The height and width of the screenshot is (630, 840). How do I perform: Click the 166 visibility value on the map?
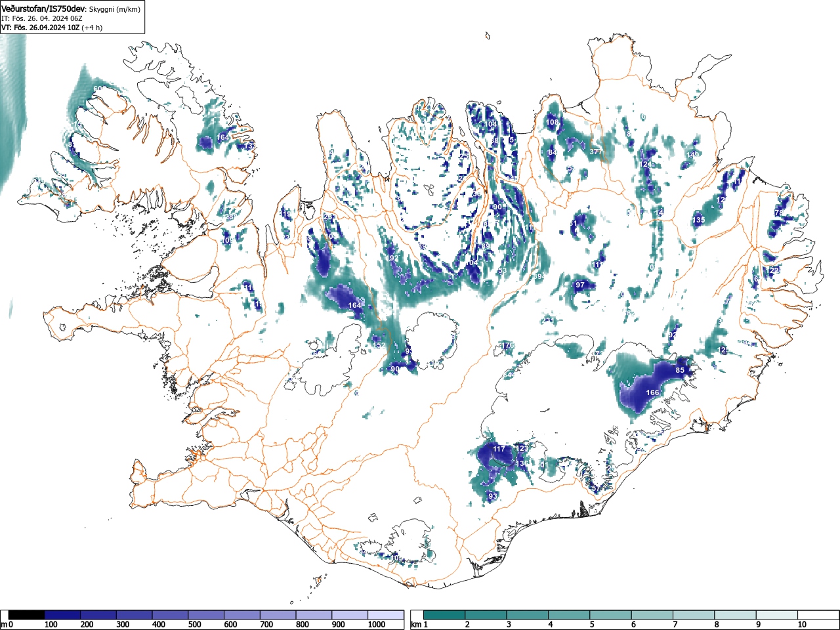[652, 392]
